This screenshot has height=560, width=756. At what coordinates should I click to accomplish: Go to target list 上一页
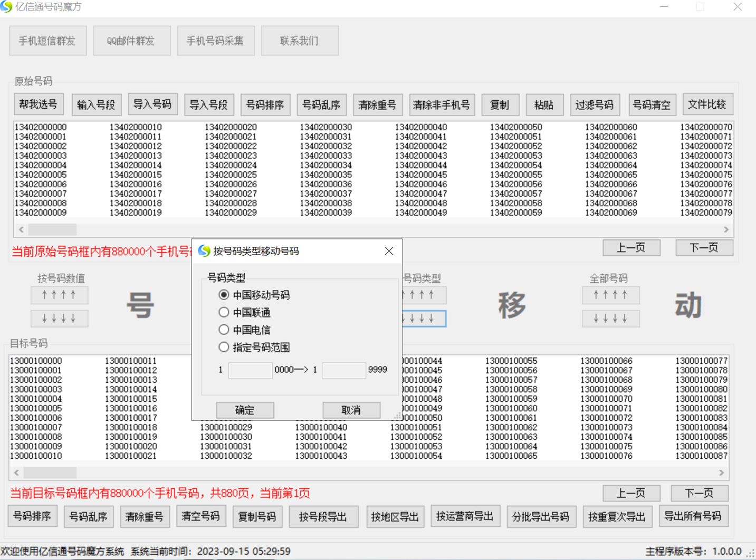[631, 493]
